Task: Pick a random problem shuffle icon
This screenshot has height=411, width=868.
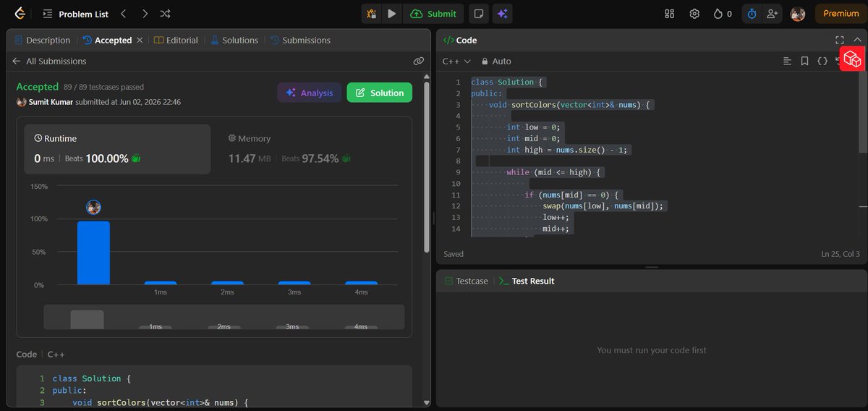Action: pos(166,14)
